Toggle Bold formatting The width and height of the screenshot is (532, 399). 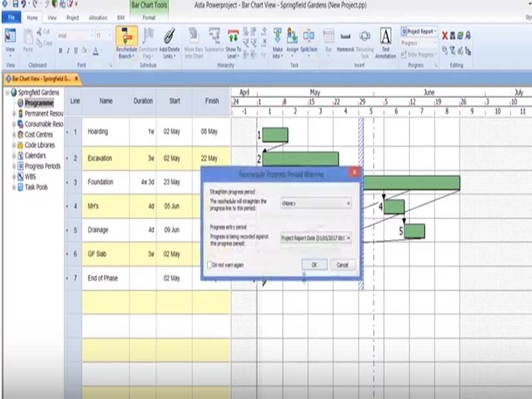[61, 51]
